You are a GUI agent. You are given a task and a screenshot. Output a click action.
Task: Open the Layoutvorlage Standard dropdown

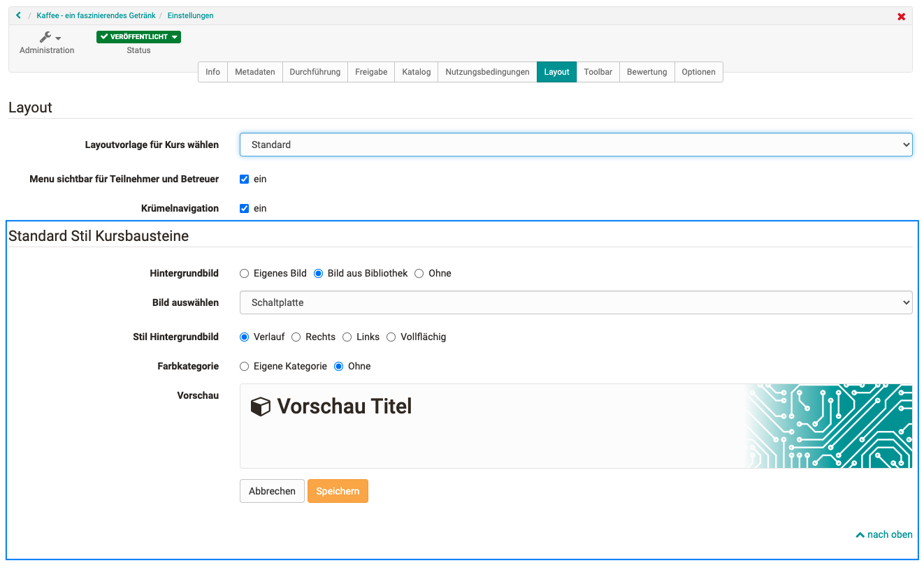575,145
